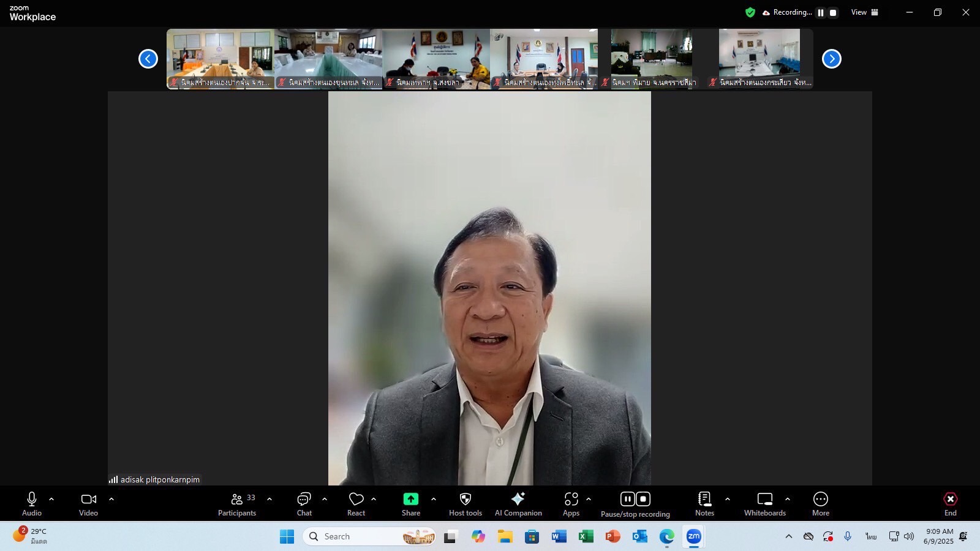This screenshot has height=551, width=980.
Task: Select the นิคมฯ พิมาย จ.นครราชสีมา thumbnail
Action: (652, 59)
